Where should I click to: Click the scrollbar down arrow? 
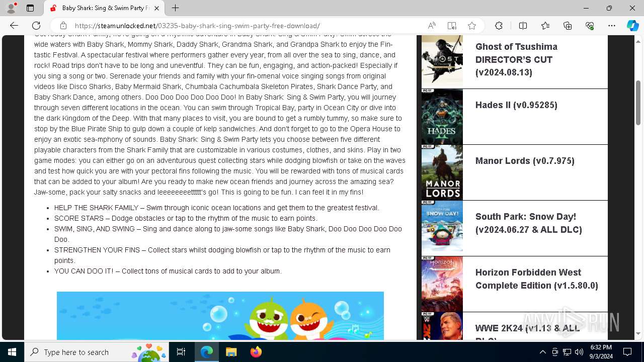coord(638,333)
